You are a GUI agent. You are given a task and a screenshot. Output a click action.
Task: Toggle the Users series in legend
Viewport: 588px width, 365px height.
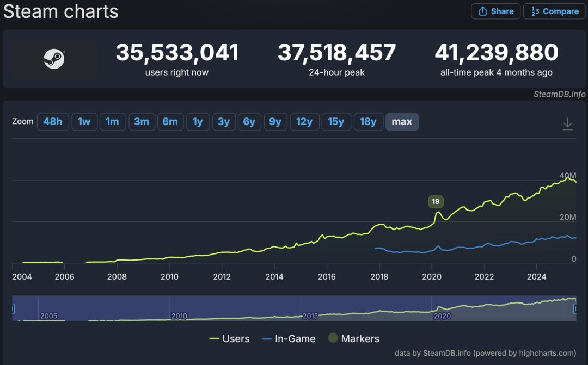229,338
